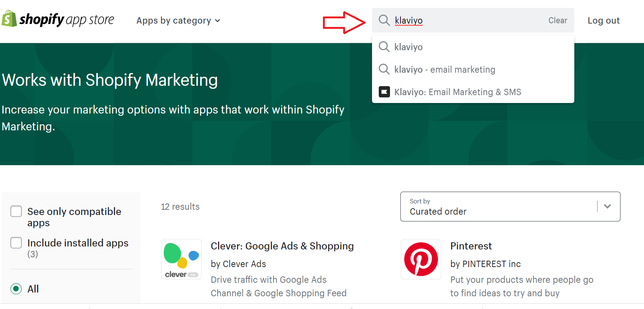Log out of the Shopify app store
The width and height of the screenshot is (644, 309).
pyautogui.click(x=604, y=21)
